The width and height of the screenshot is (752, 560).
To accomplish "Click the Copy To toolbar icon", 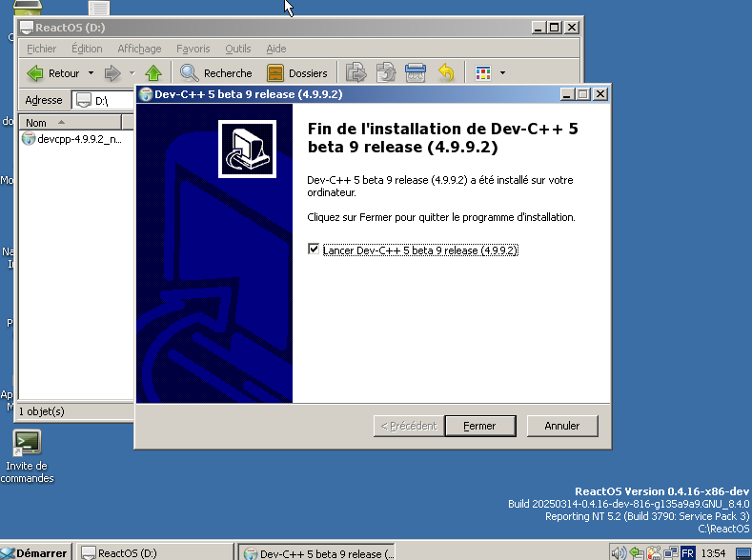I will [x=386, y=72].
